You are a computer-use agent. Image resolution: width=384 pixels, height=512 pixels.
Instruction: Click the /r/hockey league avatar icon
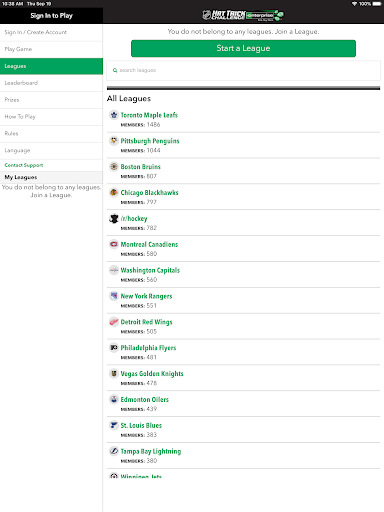pyautogui.click(x=114, y=218)
